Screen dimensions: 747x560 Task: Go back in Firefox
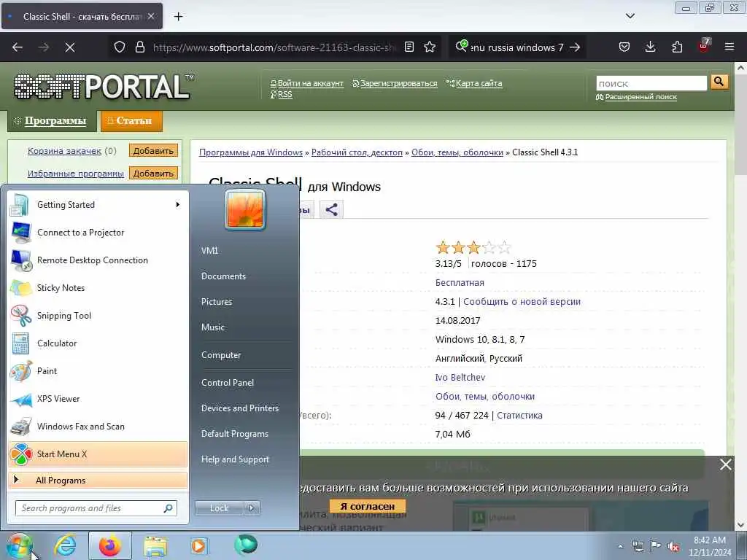pyautogui.click(x=18, y=47)
